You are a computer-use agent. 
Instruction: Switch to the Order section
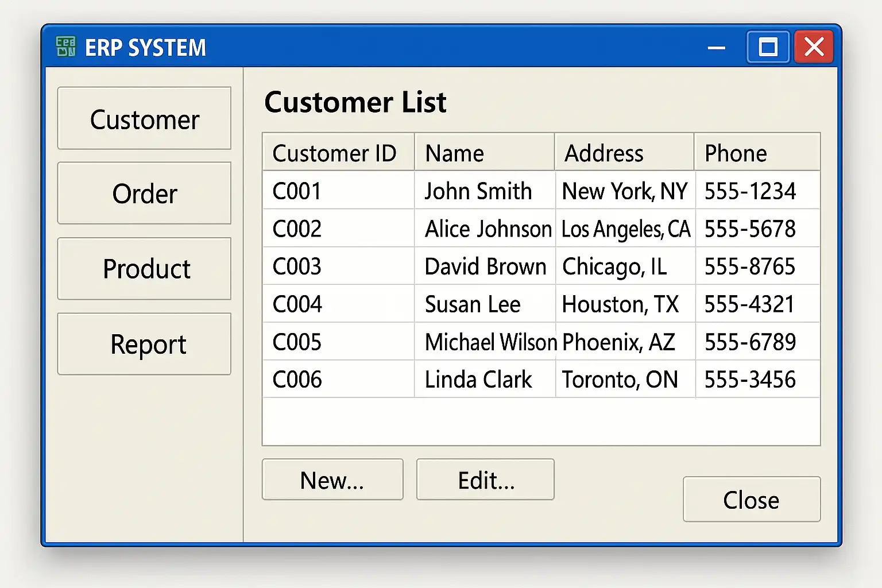144,194
